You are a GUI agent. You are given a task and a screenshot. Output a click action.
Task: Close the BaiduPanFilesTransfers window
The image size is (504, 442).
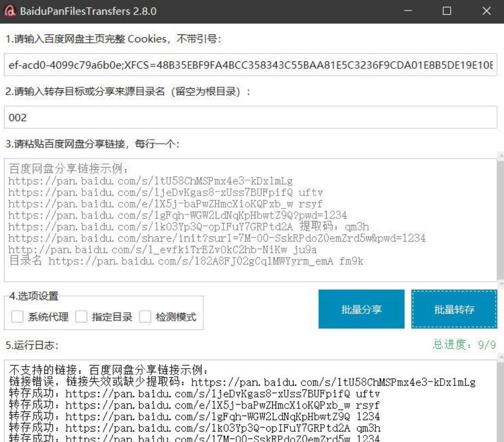tap(486, 11)
